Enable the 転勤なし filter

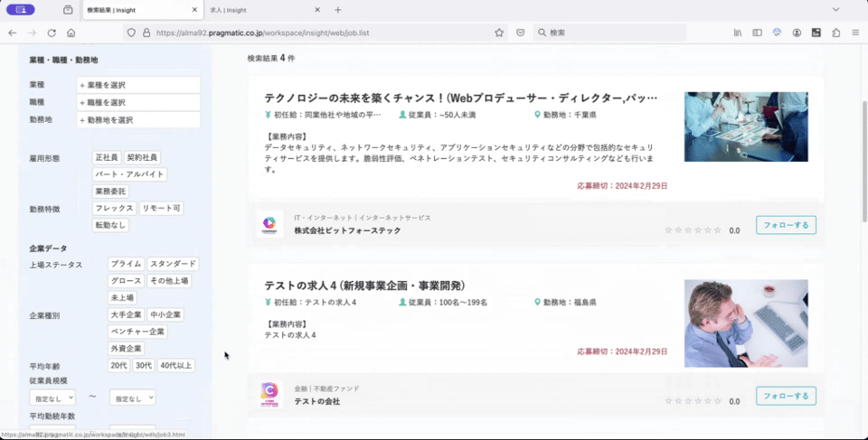pyautogui.click(x=110, y=225)
